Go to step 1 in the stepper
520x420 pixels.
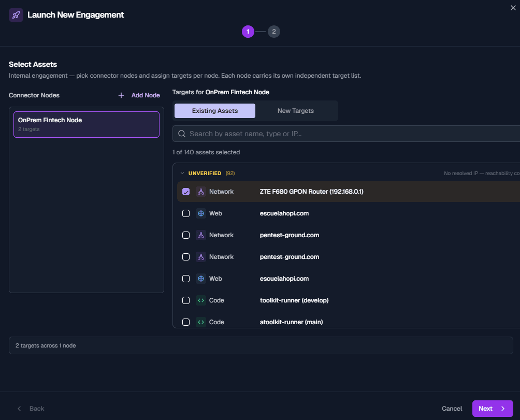pyautogui.click(x=248, y=32)
